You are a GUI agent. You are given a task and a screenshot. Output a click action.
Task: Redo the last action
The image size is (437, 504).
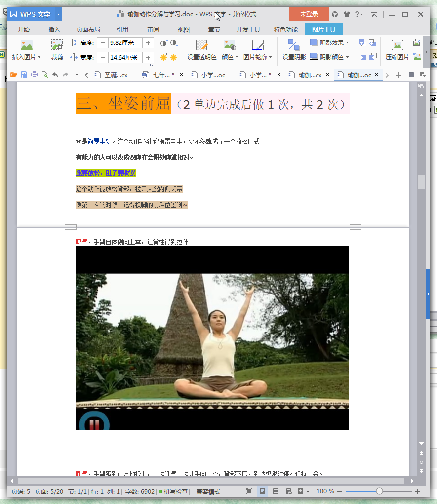click(x=65, y=75)
